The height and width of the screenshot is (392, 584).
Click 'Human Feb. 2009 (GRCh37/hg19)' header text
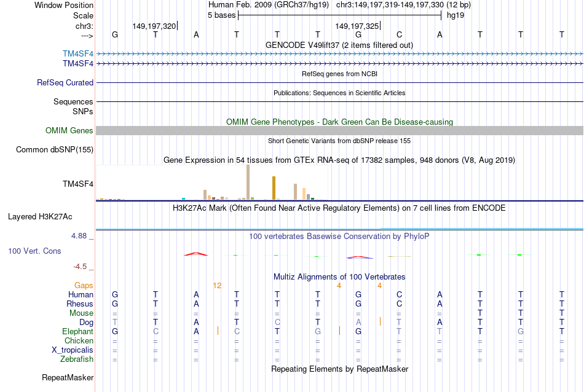269,5
